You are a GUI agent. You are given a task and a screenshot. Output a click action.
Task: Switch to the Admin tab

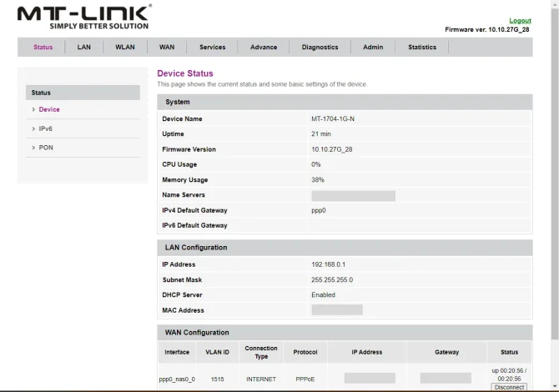(373, 47)
